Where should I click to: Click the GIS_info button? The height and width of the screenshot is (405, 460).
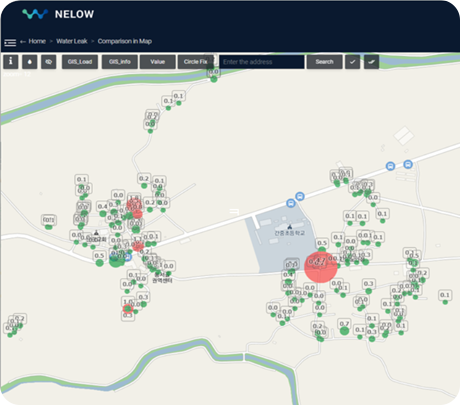pos(120,62)
